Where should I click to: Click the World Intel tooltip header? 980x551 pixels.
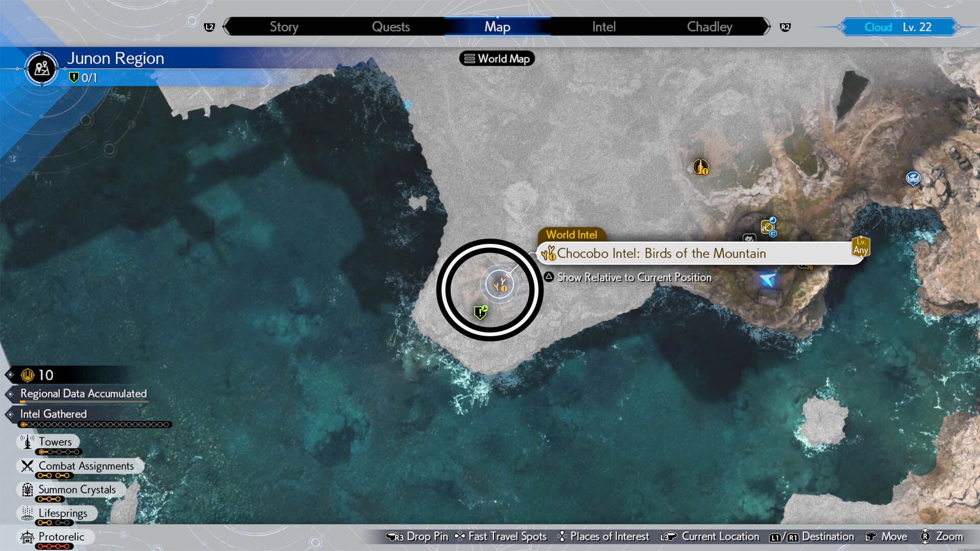[x=572, y=235]
